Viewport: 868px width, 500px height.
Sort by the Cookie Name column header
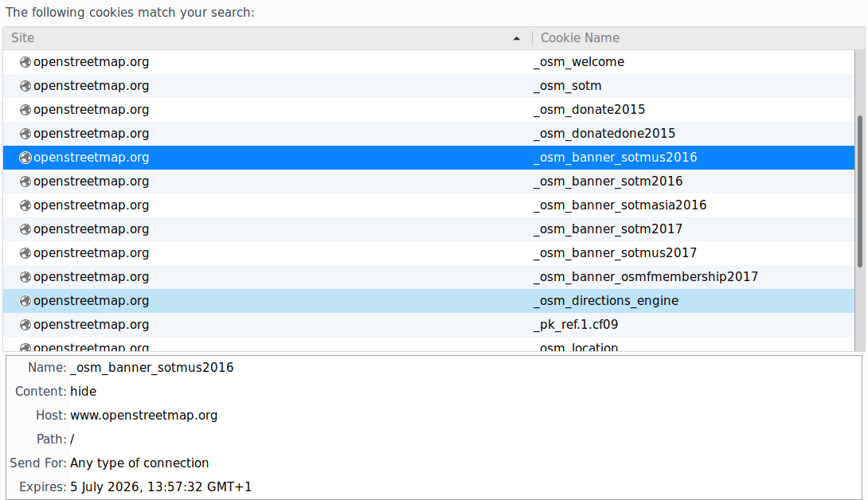[698, 38]
